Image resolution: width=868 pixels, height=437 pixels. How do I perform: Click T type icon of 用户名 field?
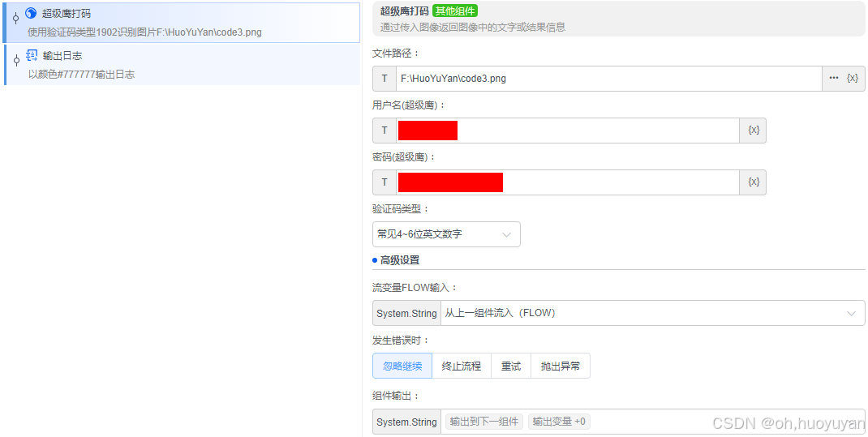pyautogui.click(x=385, y=131)
